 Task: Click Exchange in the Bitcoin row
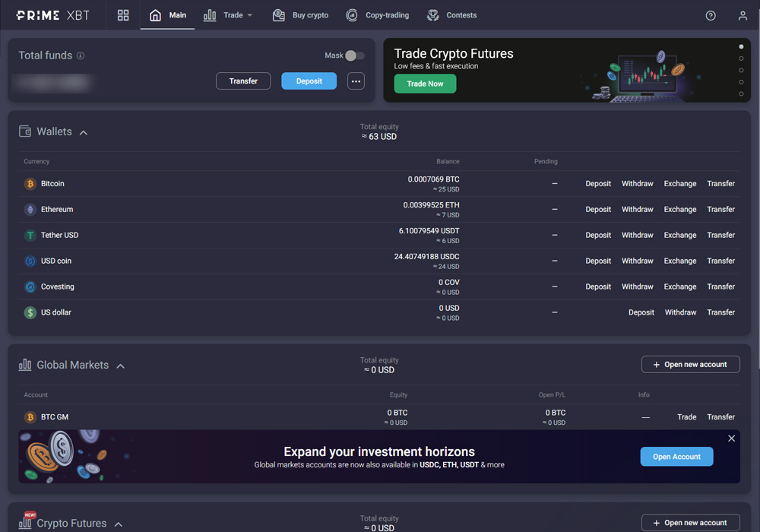pos(680,184)
